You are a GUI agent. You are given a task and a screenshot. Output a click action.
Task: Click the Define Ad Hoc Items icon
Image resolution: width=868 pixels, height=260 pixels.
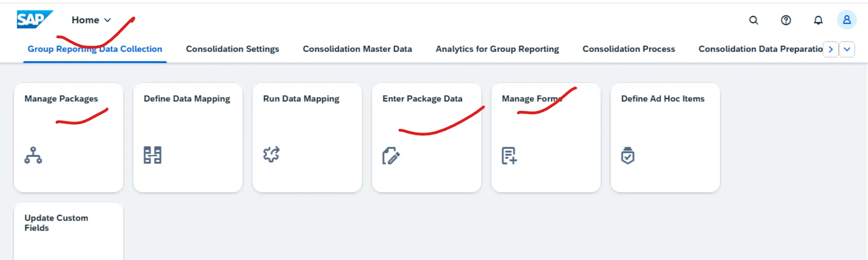click(628, 156)
